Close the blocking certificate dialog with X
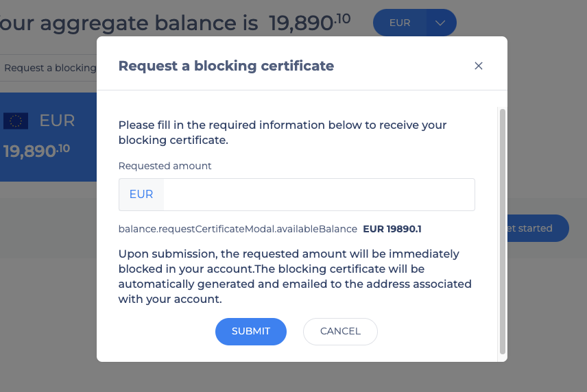Image resolution: width=587 pixels, height=392 pixels. [x=478, y=66]
